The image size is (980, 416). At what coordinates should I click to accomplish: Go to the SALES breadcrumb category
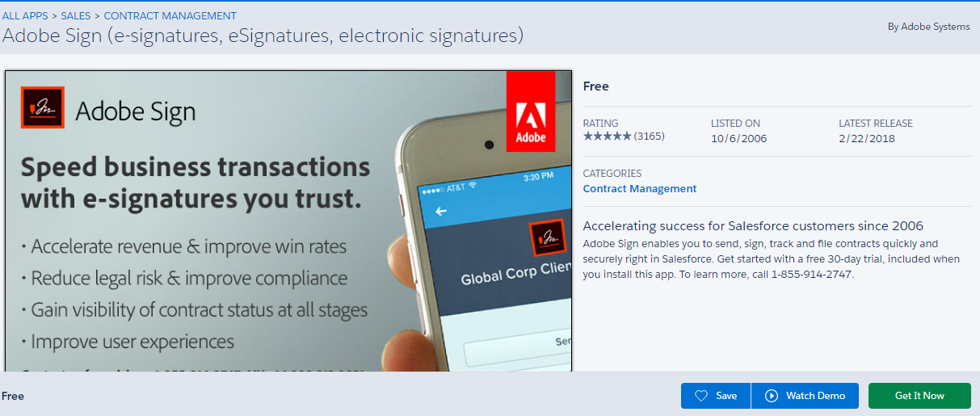pos(76,15)
